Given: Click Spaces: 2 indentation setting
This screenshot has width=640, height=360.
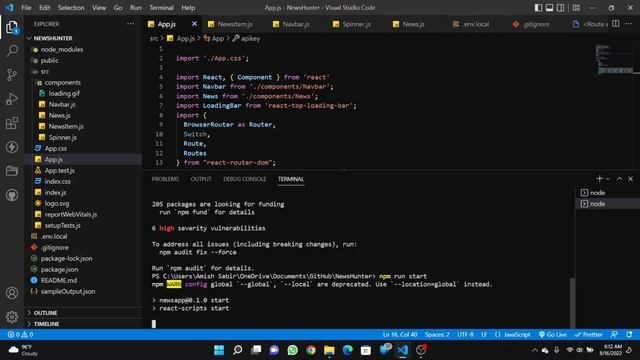Looking at the screenshot, I should click(437, 334).
